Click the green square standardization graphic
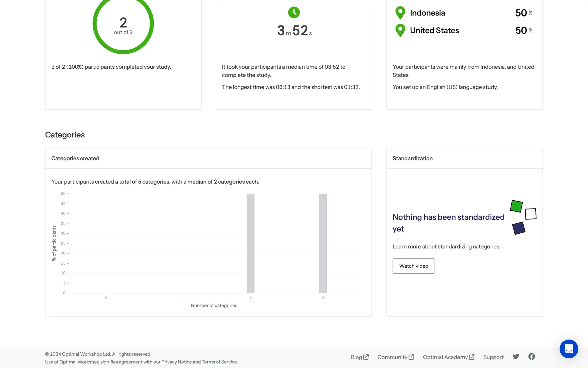 click(x=516, y=206)
